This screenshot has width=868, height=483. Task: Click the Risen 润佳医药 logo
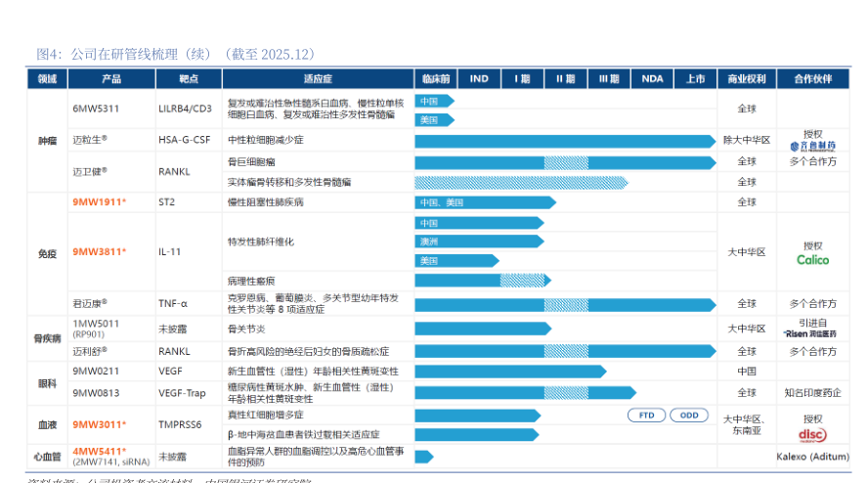pos(811,333)
